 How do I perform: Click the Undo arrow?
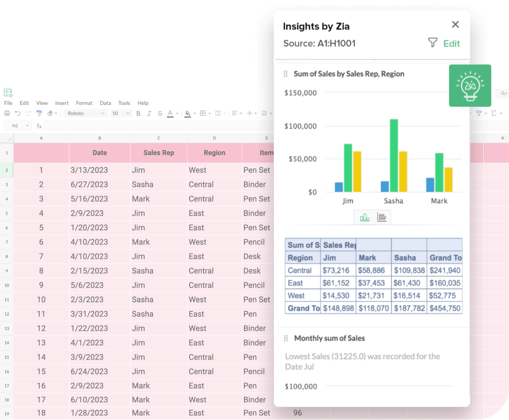click(18, 113)
